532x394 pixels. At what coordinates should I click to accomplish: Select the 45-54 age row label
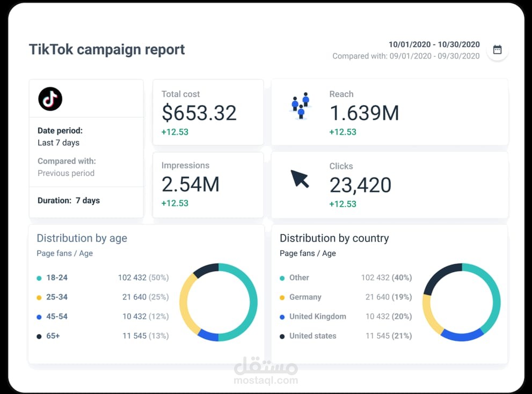(57, 316)
